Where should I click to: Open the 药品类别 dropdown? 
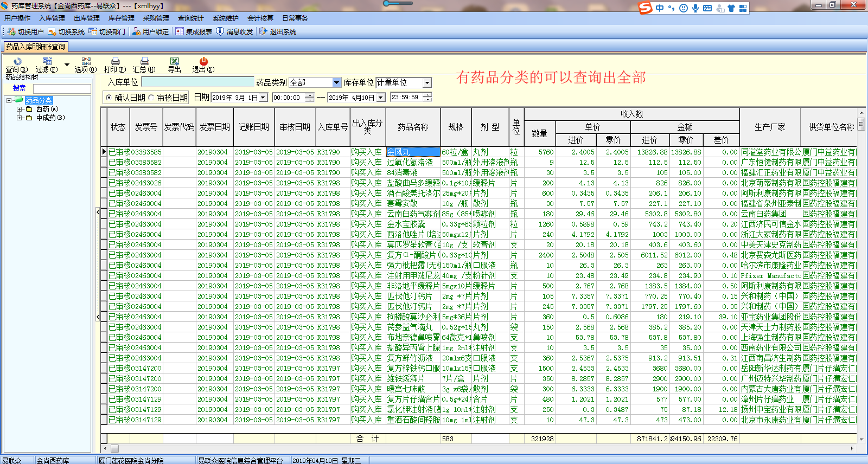336,82
